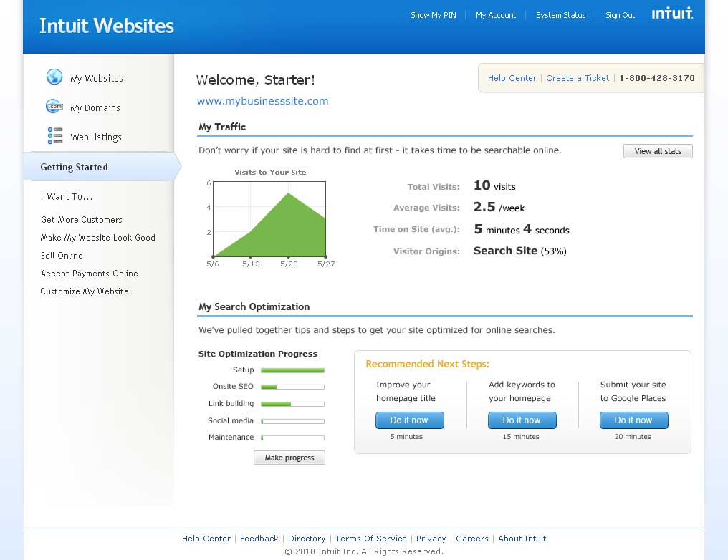Viewport: 728px width, 560px height.
Task: Open Careers link in footer
Action: (471, 539)
